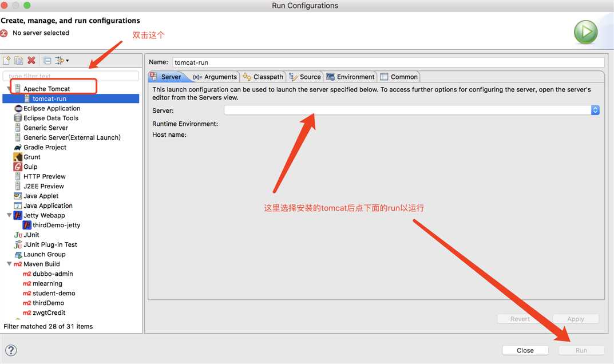Click the Gradle Project elephant icon
The width and height of the screenshot is (614, 364).
pos(18,147)
